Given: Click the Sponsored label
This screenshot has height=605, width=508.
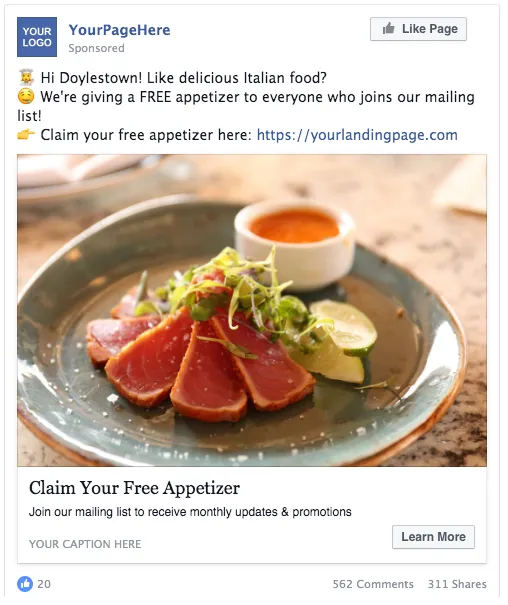Looking at the screenshot, I should [96, 48].
